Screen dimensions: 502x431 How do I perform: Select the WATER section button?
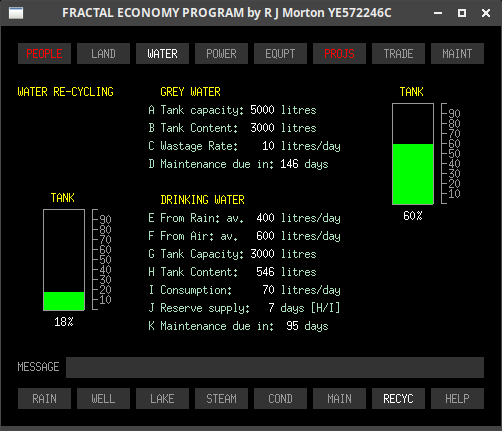pyautogui.click(x=162, y=53)
